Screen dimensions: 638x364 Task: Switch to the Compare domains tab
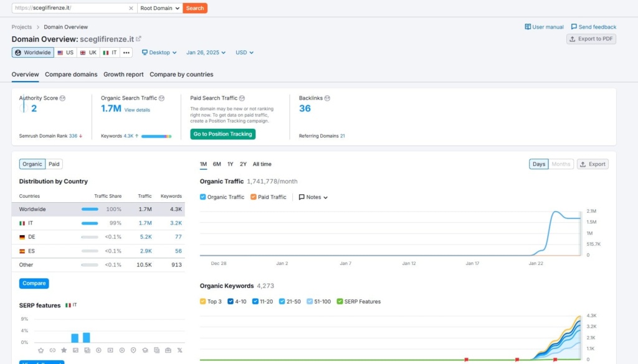71,74
